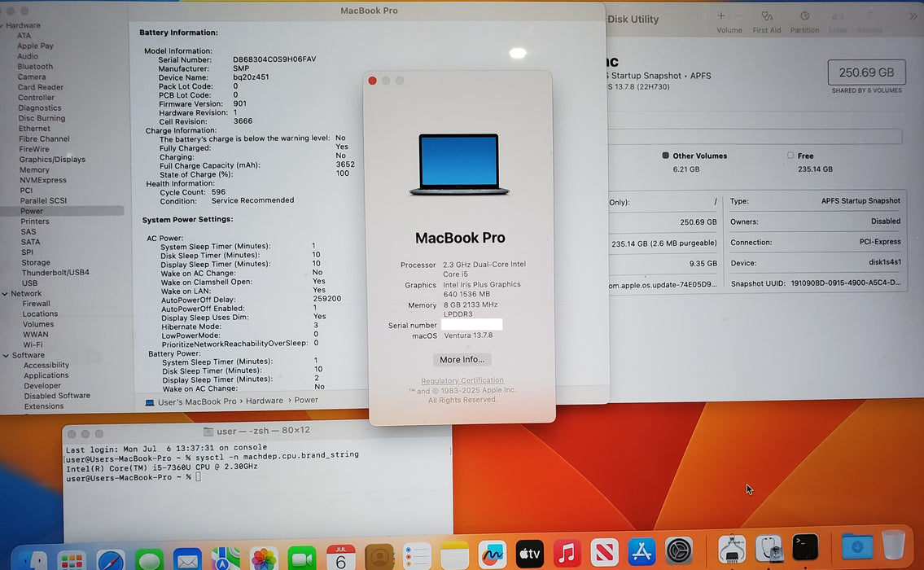Click the Cycle Count value 596
This screenshot has width=924, height=570.
218,191
